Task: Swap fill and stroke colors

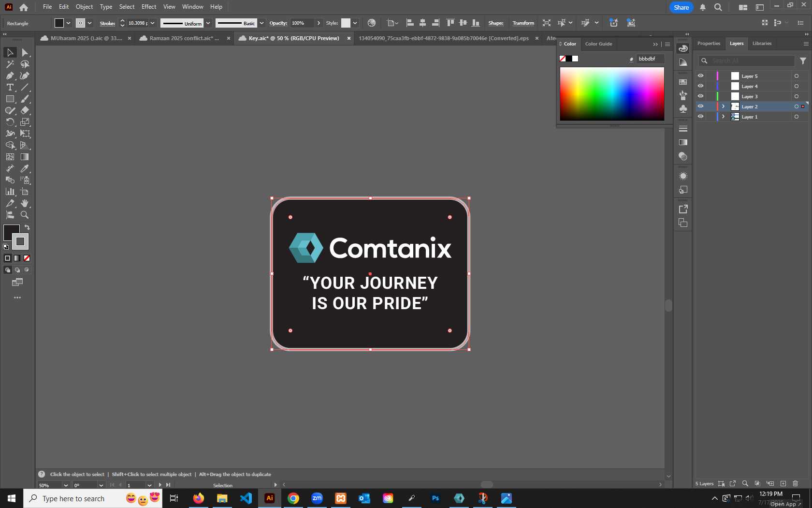Action: pos(27,227)
